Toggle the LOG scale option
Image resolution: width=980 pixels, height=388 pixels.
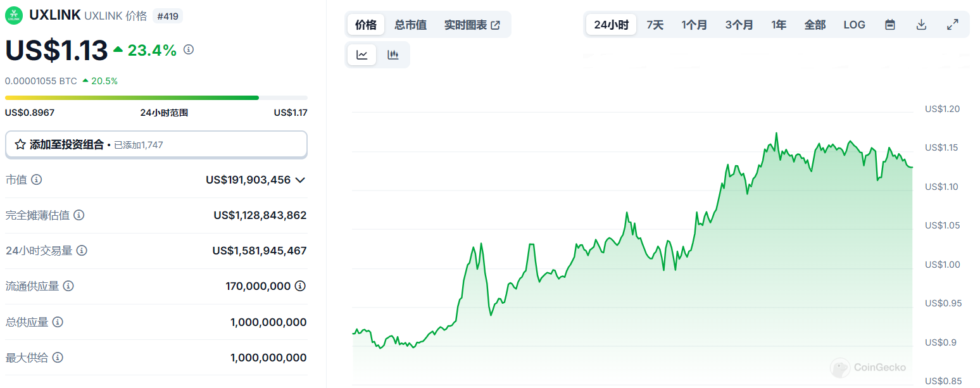854,25
